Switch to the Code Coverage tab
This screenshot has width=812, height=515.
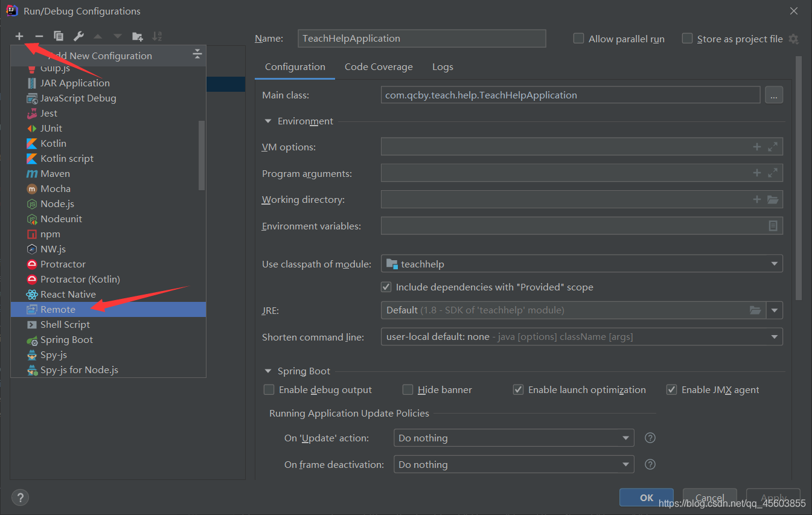coord(379,67)
